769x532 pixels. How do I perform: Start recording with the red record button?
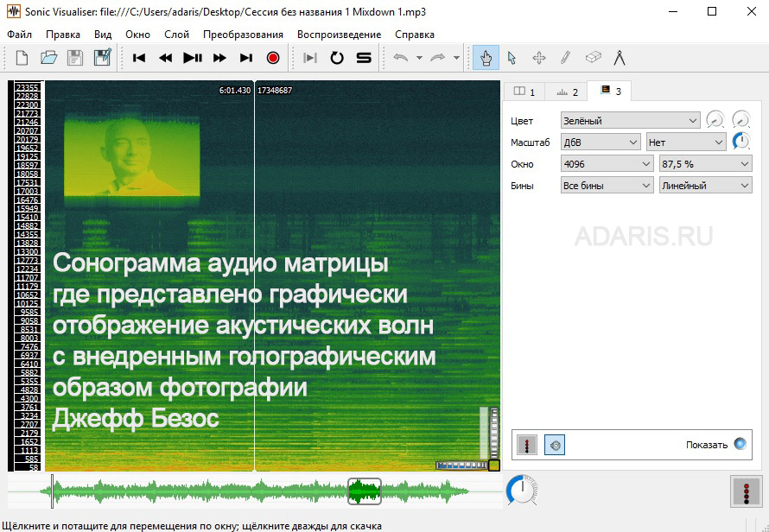273,58
